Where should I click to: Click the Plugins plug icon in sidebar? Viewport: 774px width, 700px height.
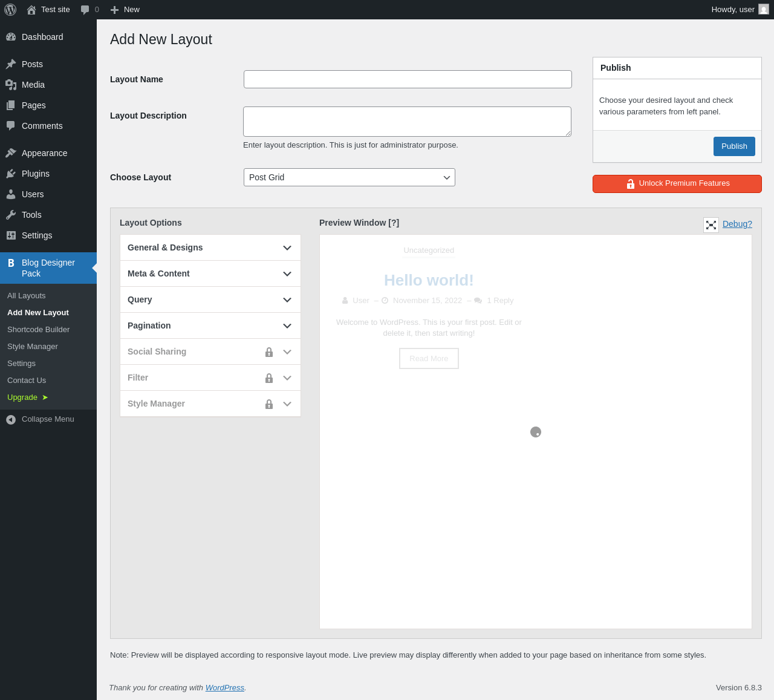[x=11, y=174]
